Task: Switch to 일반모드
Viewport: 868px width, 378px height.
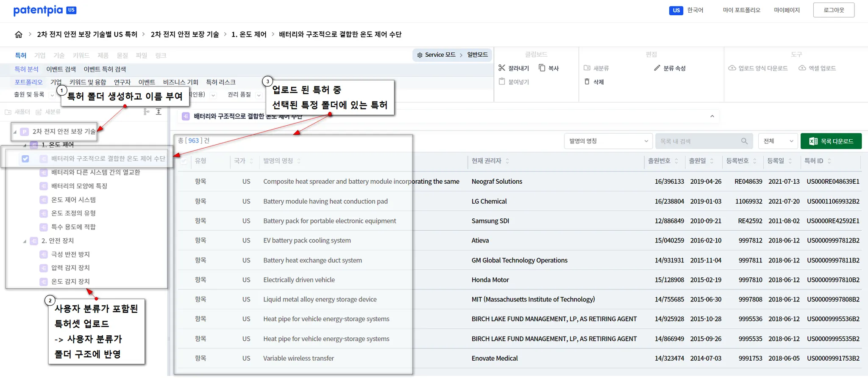Action: click(477, 55)
